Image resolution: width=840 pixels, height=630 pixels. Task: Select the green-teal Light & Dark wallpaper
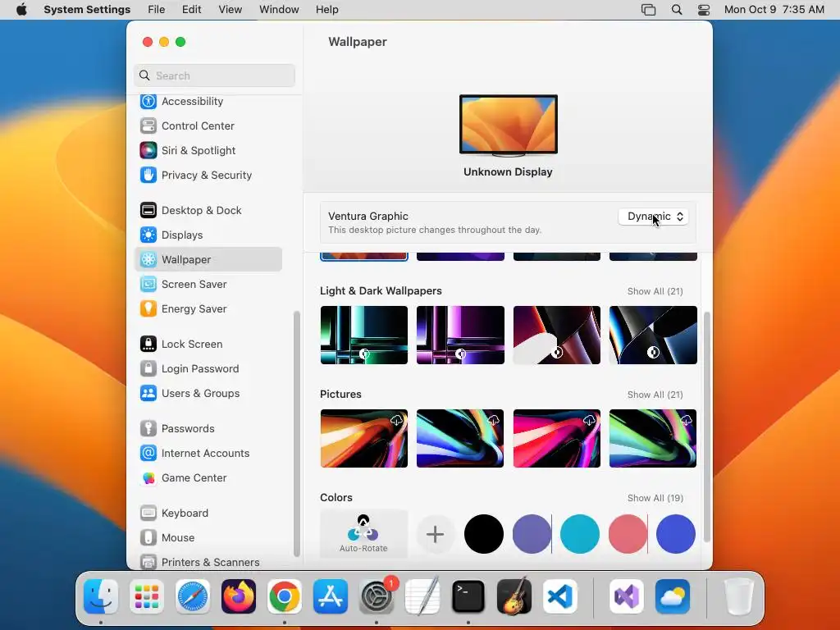click(x=363, y=335)
